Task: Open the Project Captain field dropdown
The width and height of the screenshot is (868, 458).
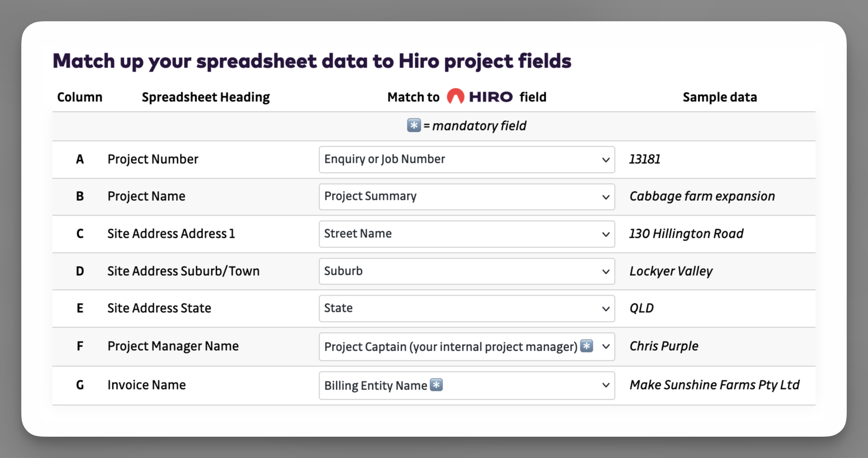Action: click(x=462, y=346)
